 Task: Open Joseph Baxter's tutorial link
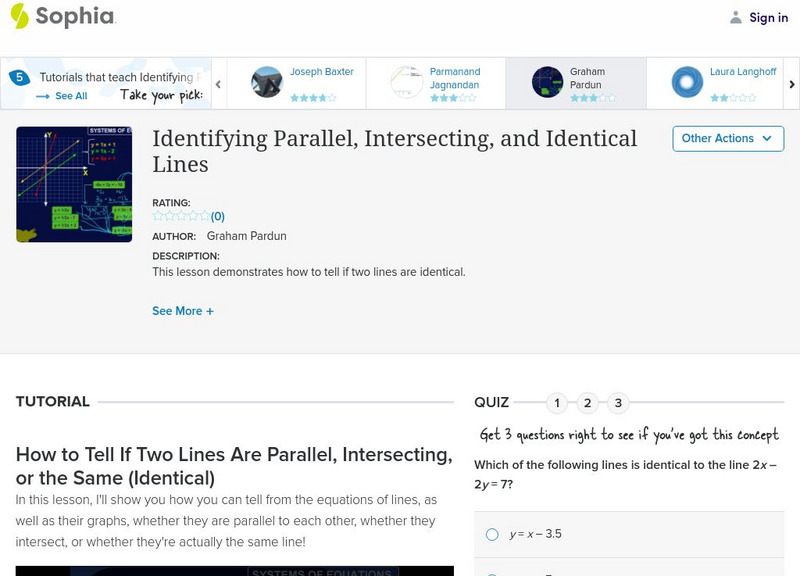pos(321,71)
